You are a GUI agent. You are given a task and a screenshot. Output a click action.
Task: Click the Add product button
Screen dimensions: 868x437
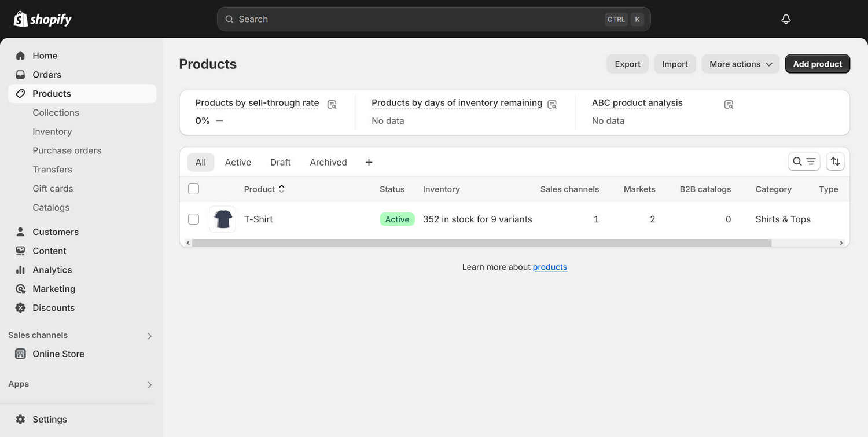(x=817, y=64)
